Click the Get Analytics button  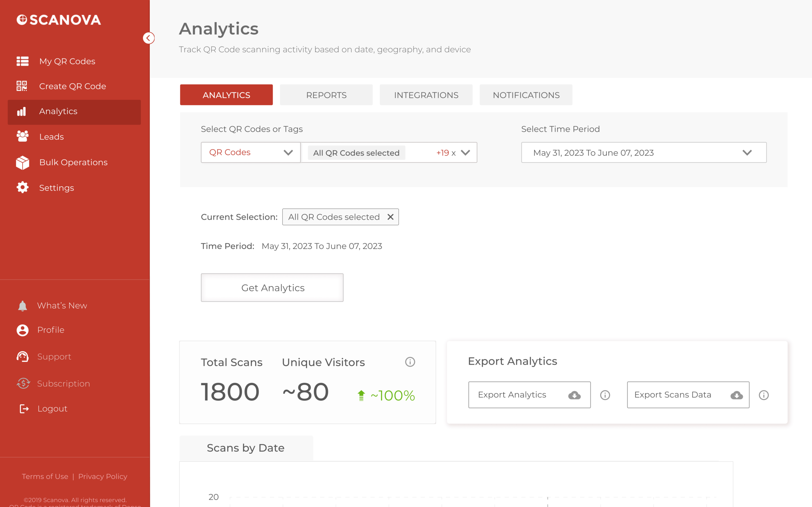272,287
